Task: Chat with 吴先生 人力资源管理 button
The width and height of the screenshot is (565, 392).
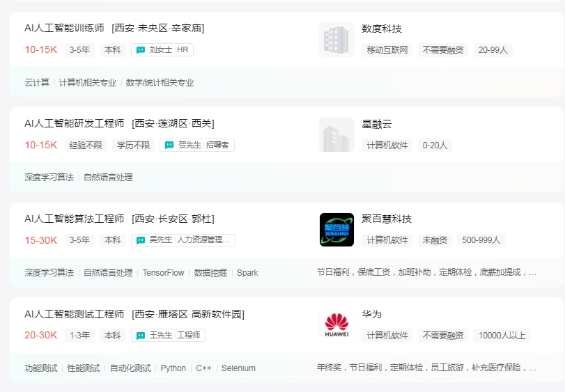Action: pyautogui.click(x=183, y=240)
